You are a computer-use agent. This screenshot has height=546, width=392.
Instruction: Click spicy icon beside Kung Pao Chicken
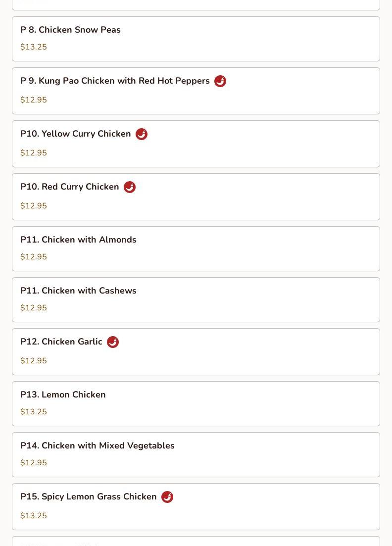[x=220, y=81]
